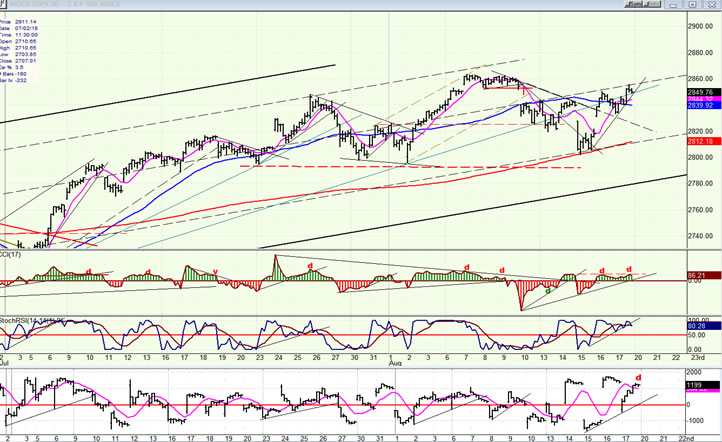Screen dimensions: 722x442
Task: Click the 23rd label ending the upper date axis
Action: coord(698,358)
